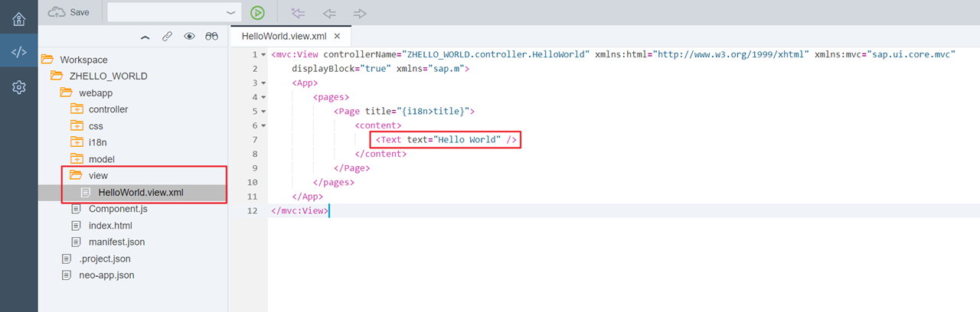Fold the Page block at line 5
The height and width of the screenshot is (312, 980).
pyautogui.click(x=263, y=112)
